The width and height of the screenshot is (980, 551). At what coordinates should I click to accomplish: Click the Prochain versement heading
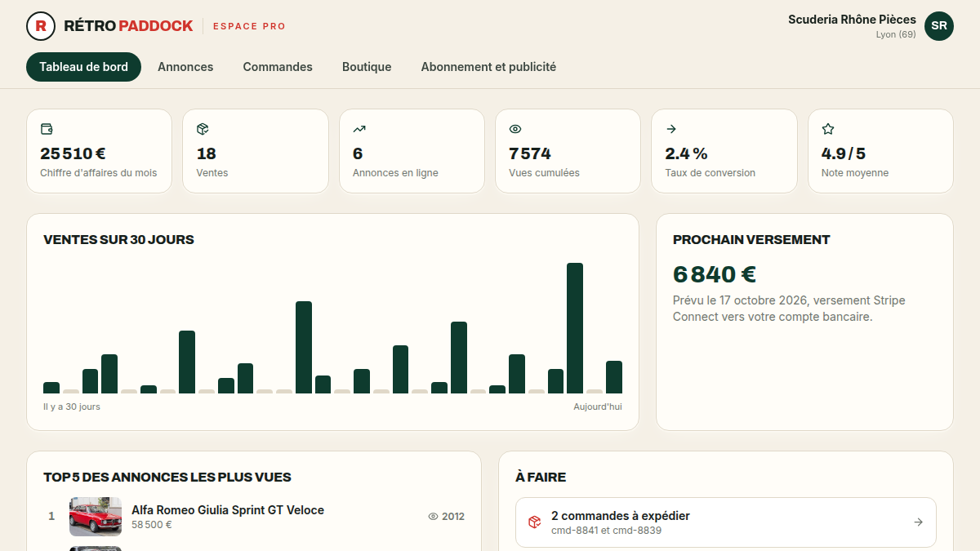[751, 240]
